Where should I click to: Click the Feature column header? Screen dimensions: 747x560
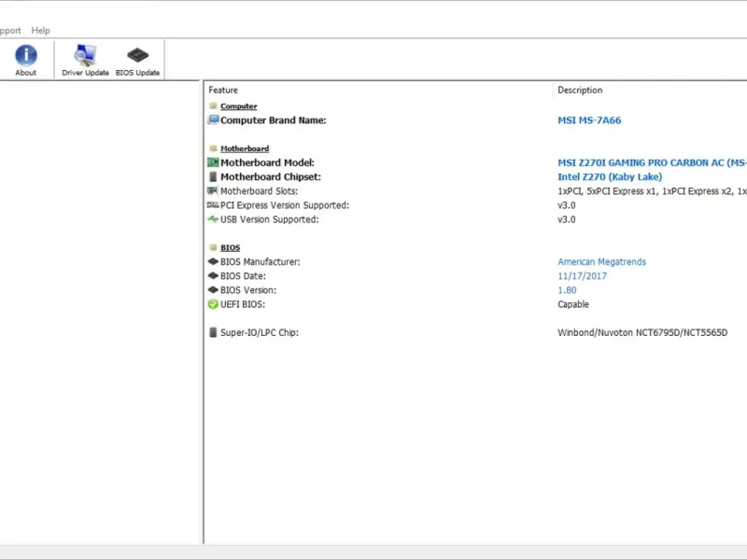[x=223, y=91]
